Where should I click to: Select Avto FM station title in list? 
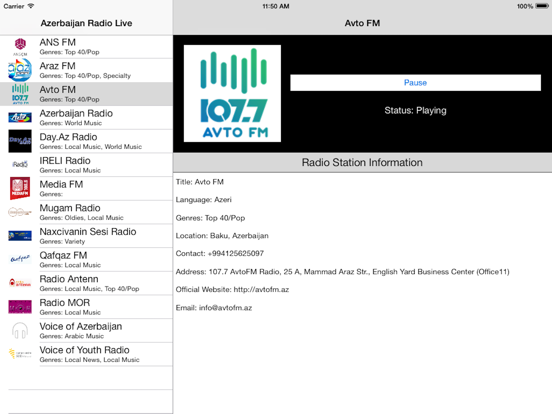57,90
